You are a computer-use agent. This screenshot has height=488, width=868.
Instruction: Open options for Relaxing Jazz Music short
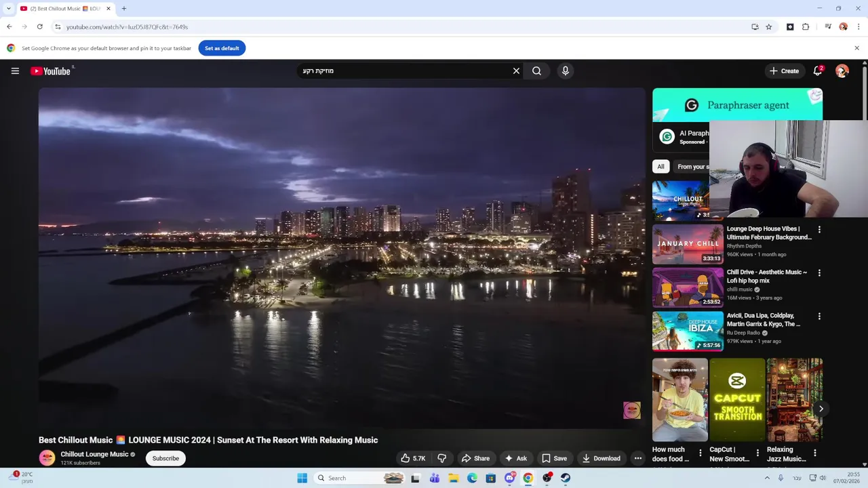(x=814, y=453)
